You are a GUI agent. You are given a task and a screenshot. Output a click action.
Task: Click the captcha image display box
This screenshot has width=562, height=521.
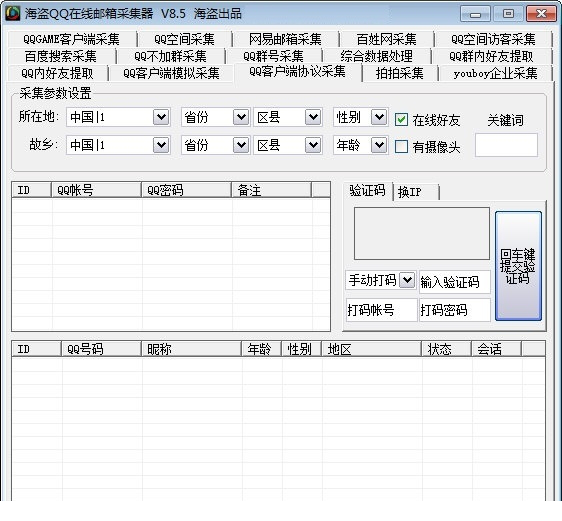422,234
